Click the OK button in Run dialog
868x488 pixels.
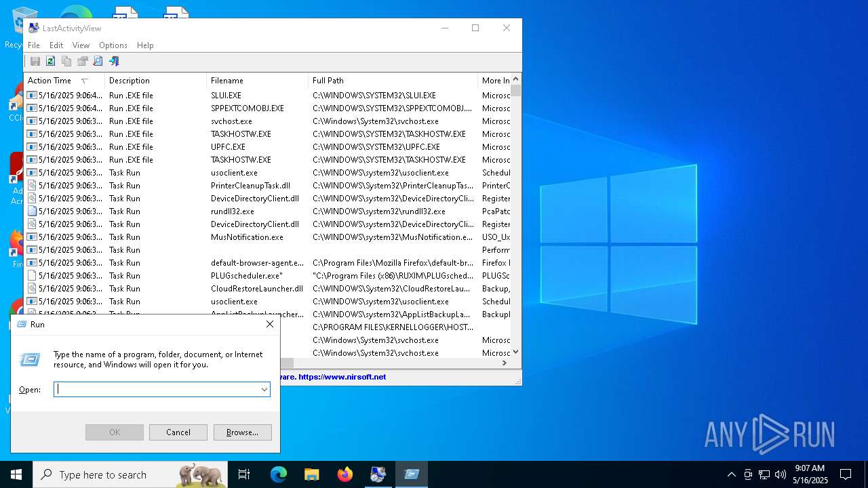115,432
